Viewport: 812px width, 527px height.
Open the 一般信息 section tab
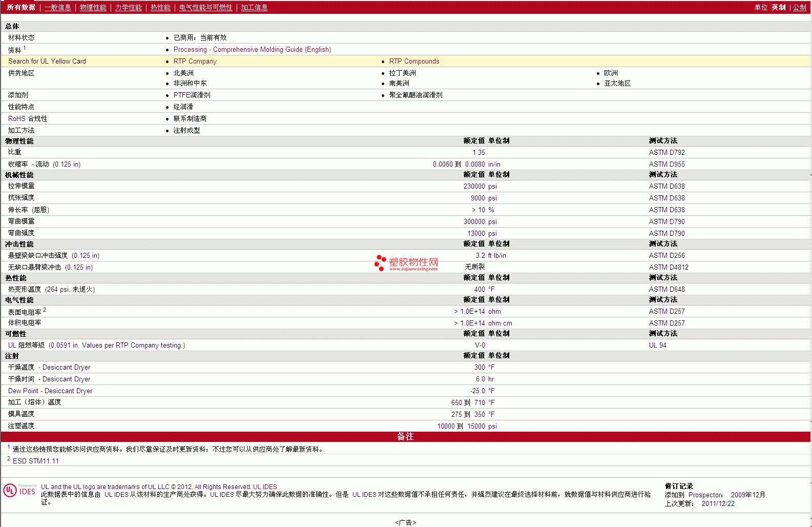57,7
